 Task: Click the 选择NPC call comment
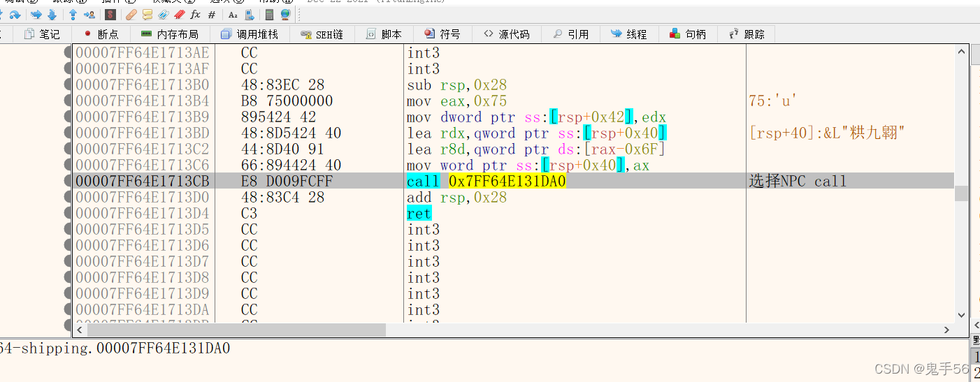point(798,182)
